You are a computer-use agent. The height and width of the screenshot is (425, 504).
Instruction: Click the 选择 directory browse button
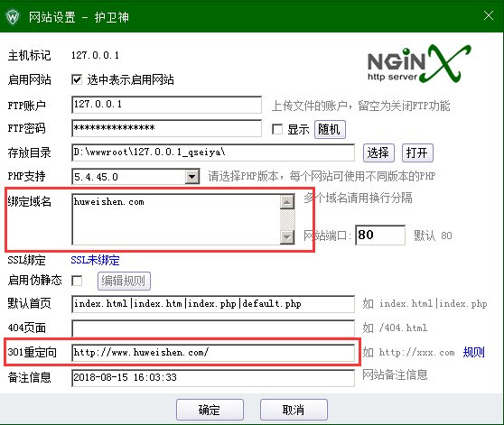378,152
